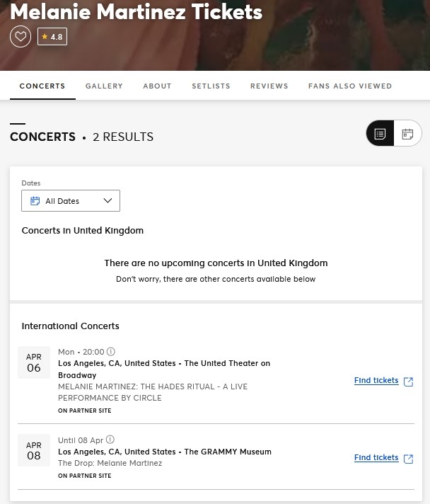This screenshot has width=430, height=504.
Task: Click the 4.8 star rating badge
Action: [x=52, y=37]
